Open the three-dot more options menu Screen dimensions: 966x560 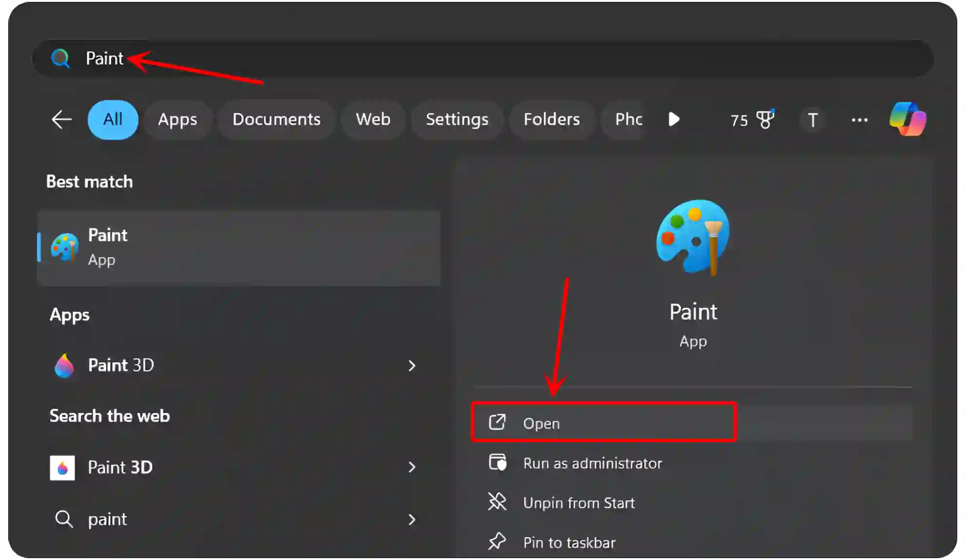coord(859,120)
